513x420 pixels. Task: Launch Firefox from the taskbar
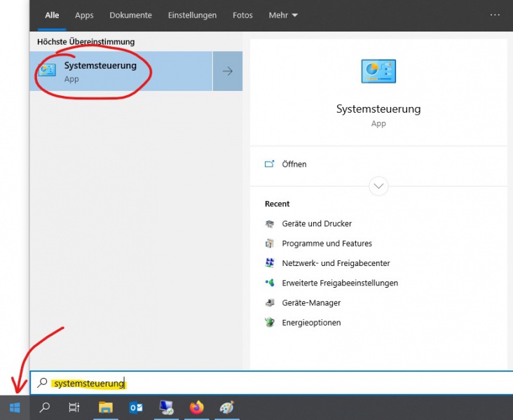pyautogui.click(x=197, y=407)
